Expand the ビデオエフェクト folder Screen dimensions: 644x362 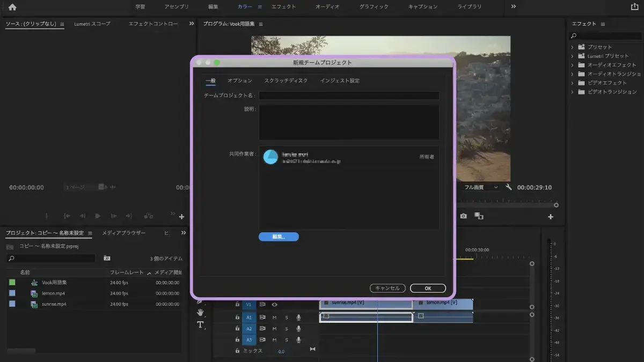click(x=572, y=83)
